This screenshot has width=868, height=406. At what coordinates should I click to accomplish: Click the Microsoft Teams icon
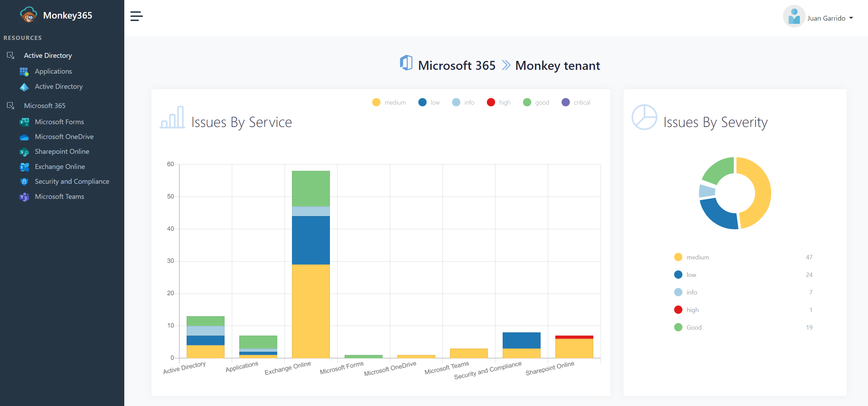click(x=24, y=197)
